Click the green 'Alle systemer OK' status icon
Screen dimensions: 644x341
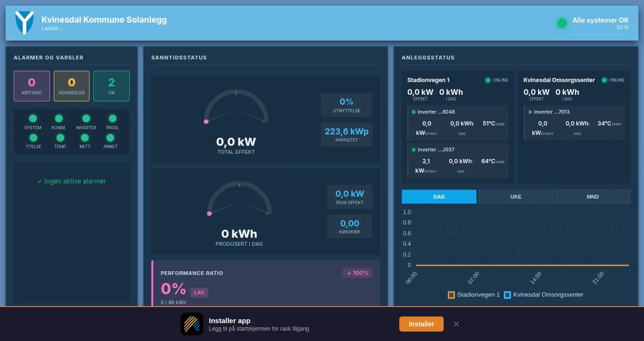coord(561,22)
